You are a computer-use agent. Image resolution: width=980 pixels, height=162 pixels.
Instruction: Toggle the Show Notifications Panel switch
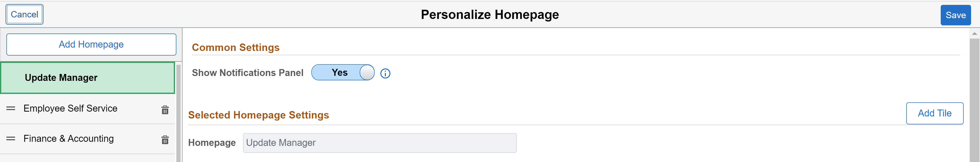click(343, 72)
